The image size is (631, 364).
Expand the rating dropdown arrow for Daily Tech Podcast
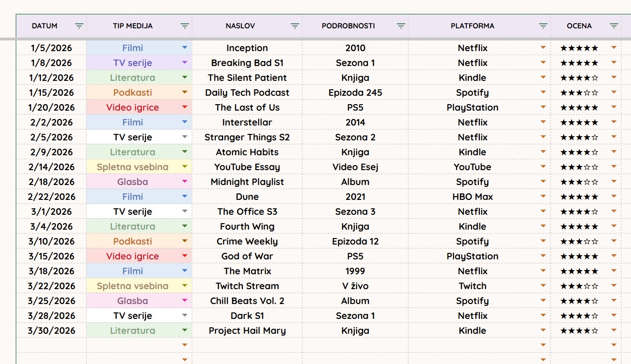coord(614,92)
